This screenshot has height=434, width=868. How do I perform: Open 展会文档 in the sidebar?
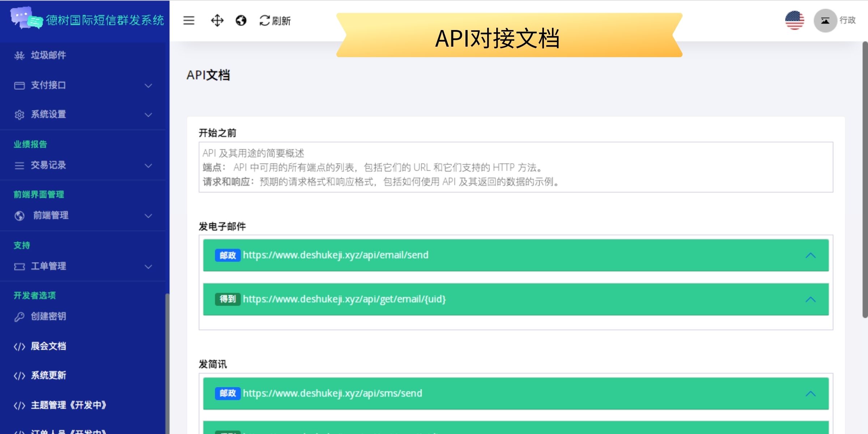click(48, 346)
